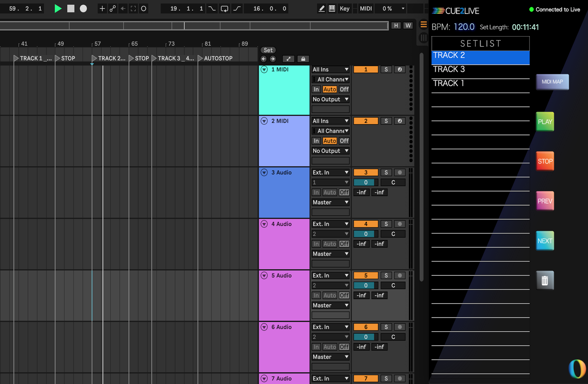
Task: Open the Master output dropdown on 3 Audio
Action: tap(330, 202)
